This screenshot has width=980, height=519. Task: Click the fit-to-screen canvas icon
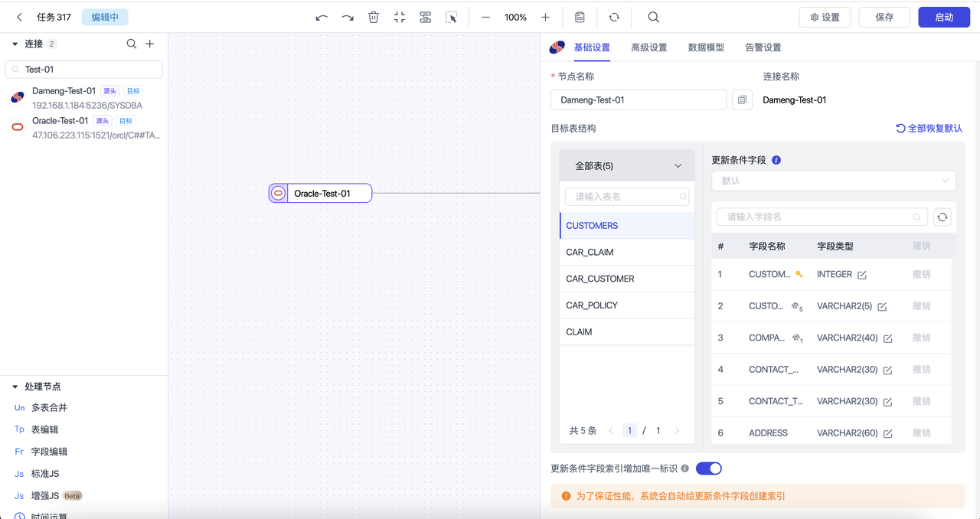click(400, 17)
